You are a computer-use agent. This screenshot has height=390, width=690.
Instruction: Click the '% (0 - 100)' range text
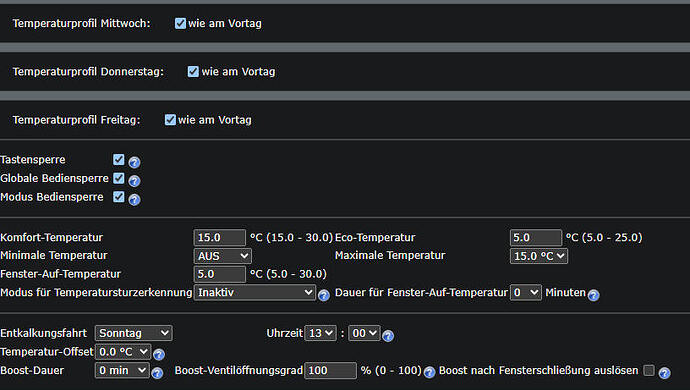click(x=391, y=370)
